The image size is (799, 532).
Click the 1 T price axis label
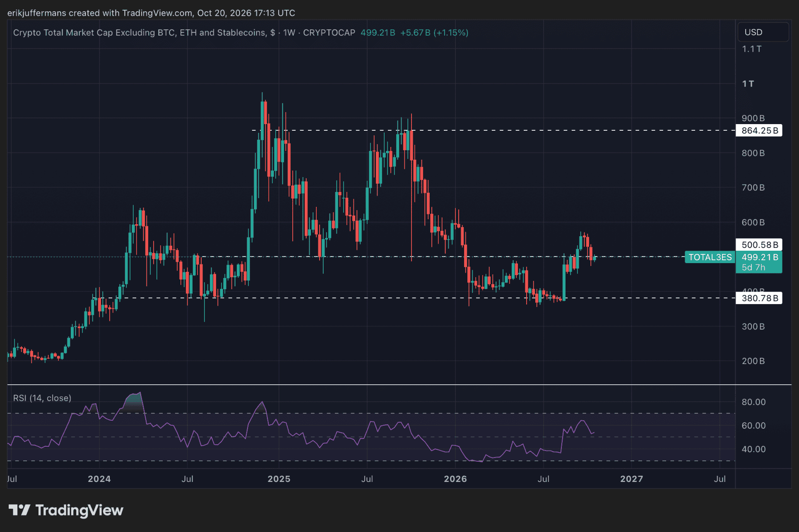point(748,84)
